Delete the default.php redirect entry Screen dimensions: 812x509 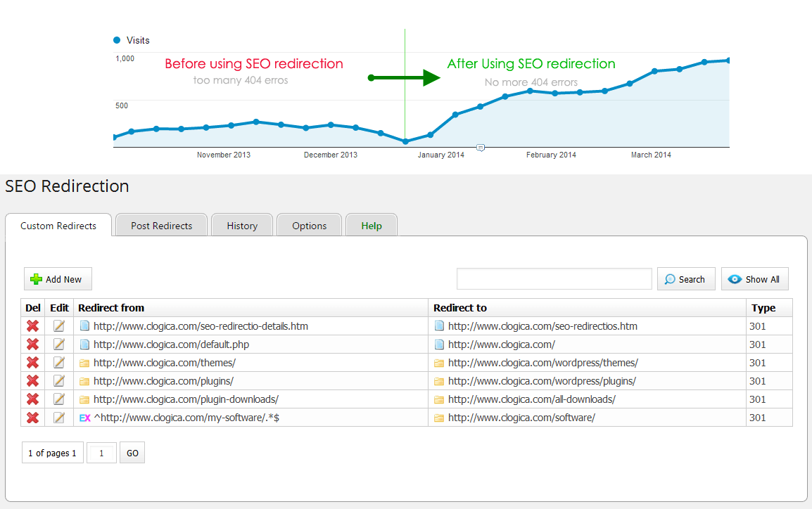click(32, 344)
